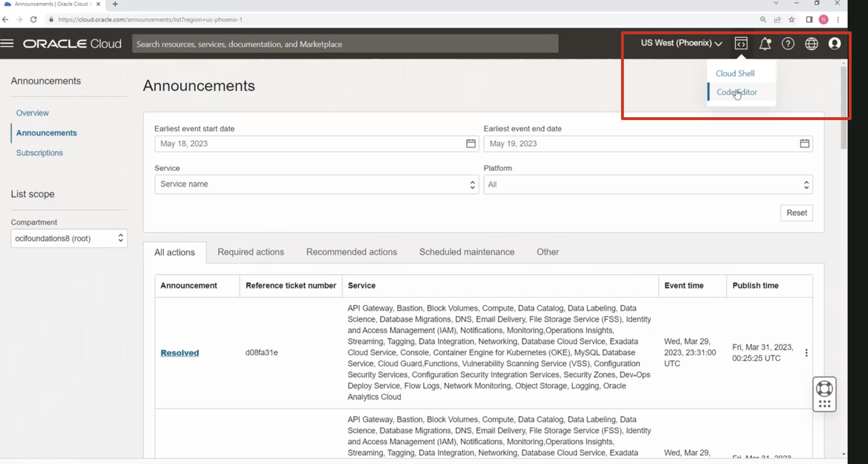This screenshot has height=464, width=868.
Task: Click the Developer tools icon
Action: tap(741, 44)
